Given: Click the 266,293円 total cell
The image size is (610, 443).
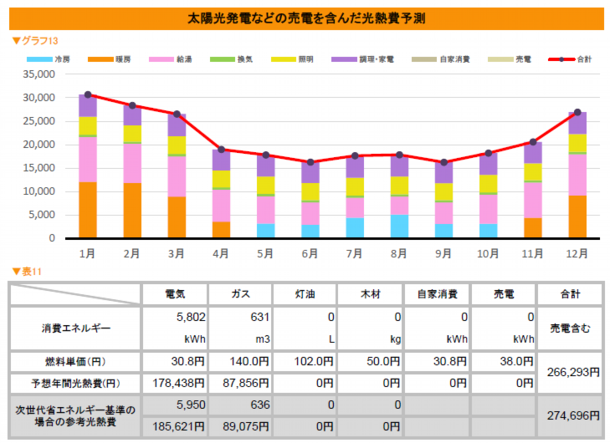Looking at the screenshot, I should 571,370.
